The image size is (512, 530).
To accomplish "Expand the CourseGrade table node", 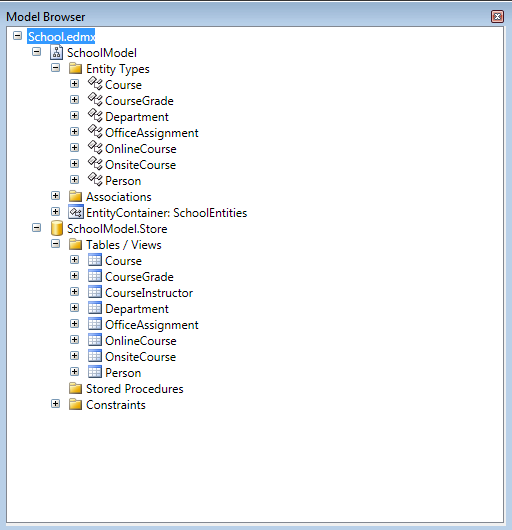I will pos(74,276).
